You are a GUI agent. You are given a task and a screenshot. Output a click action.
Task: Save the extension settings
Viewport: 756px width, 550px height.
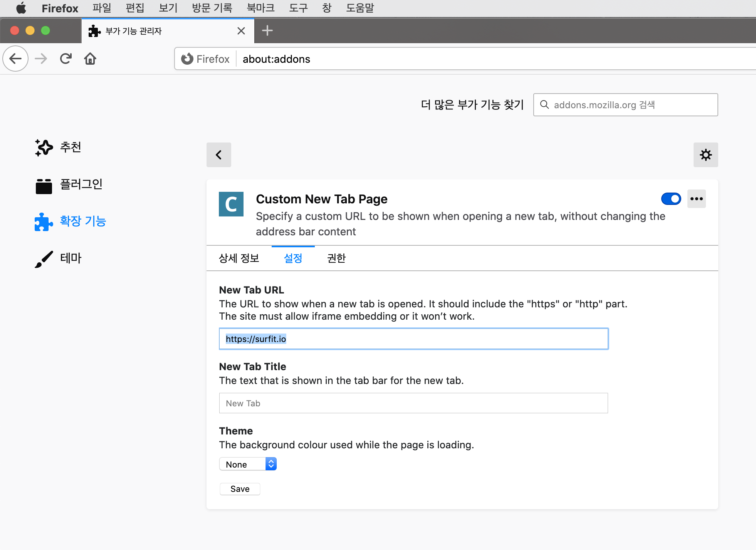[x=240, y=489]
